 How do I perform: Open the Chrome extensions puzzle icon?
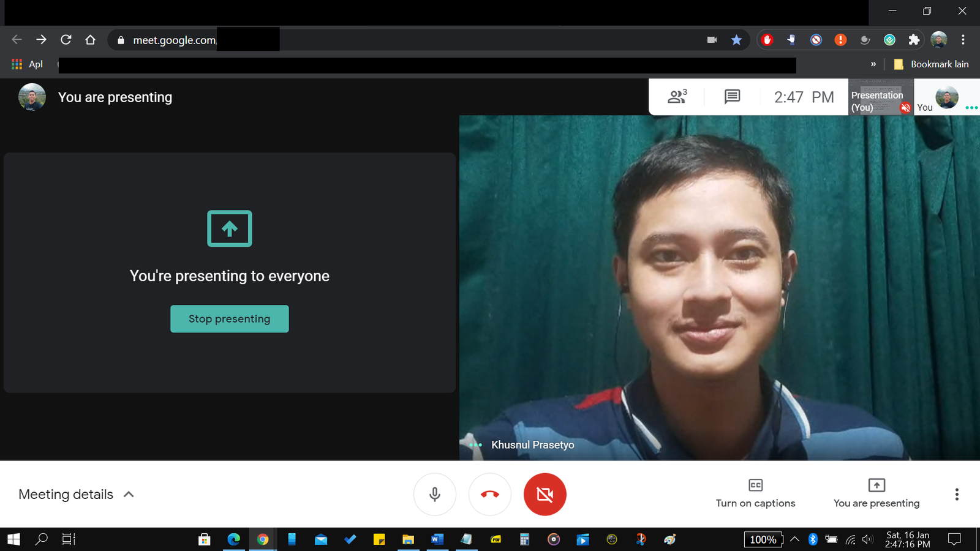pyautogui.click(x=914, y=40)
